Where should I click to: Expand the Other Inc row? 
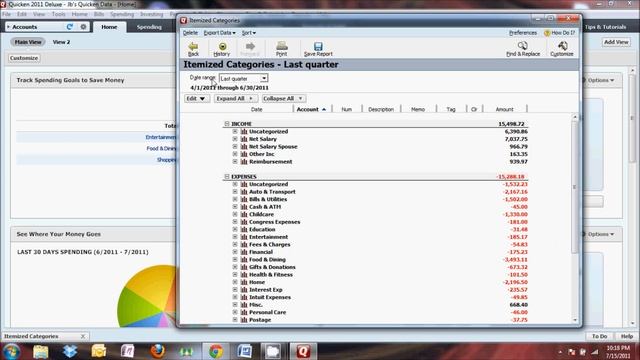pyautogui.click(x=235, y=154)
